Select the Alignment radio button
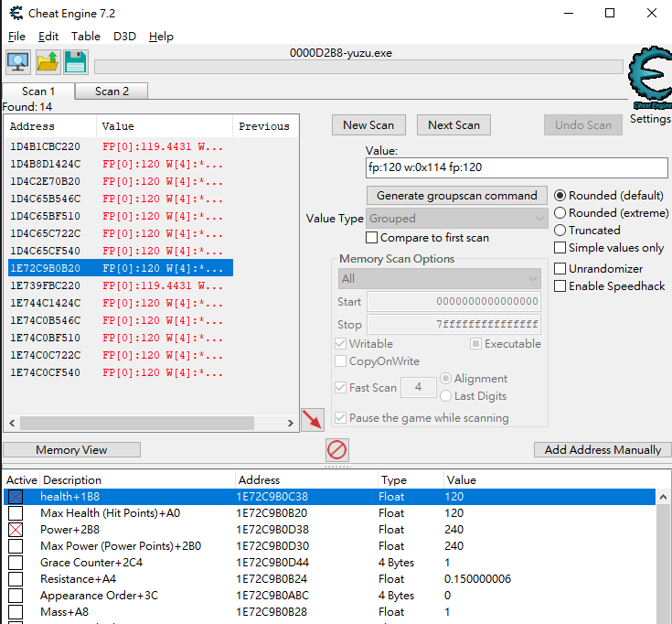Image resolution: width=672 pixels, height=624 pixels. point(446,378)
